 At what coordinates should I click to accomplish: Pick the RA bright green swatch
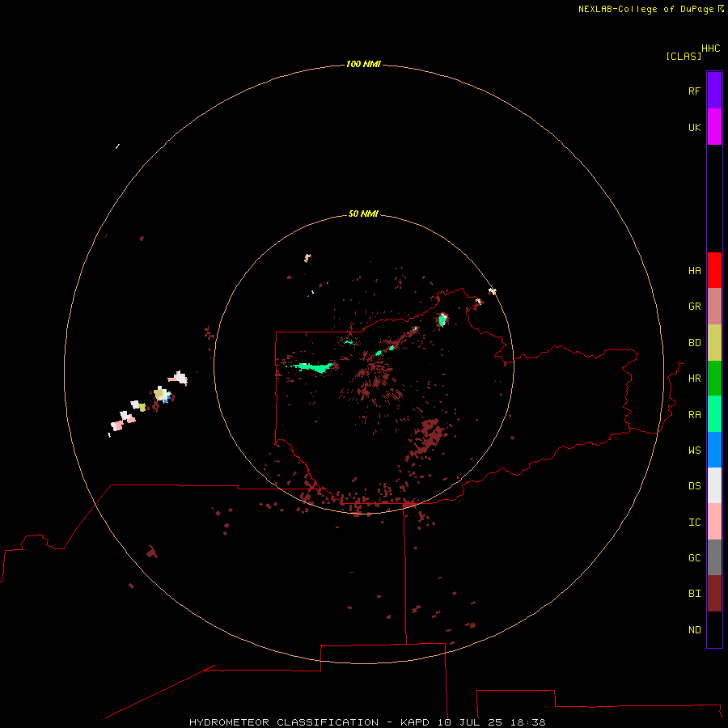pyautogui.click(x=714, y=414)
